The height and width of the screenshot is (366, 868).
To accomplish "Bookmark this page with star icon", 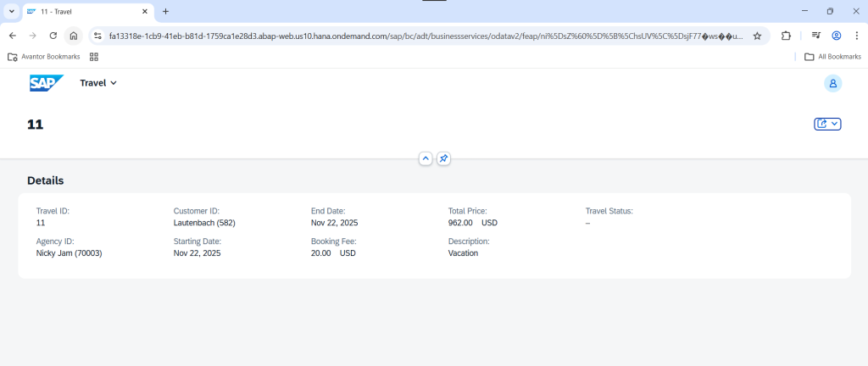I will coord(757,36).
